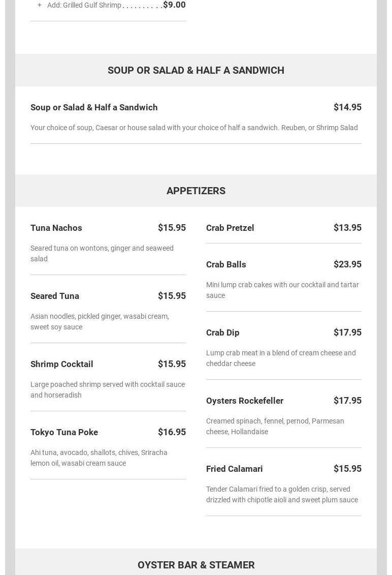This screenshot has height=575, width=392.
Task: Click the $14.95 price of the sandwich combo
Action: pyautogui.click(x=347, y=107)
